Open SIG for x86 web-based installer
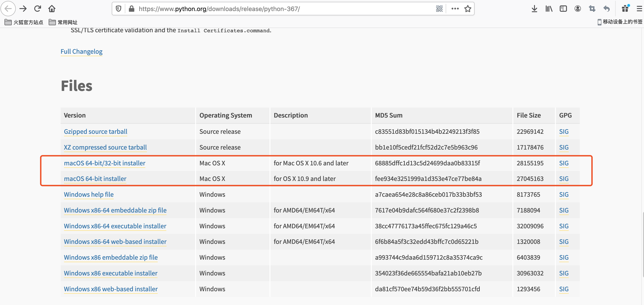 (564, 289)
